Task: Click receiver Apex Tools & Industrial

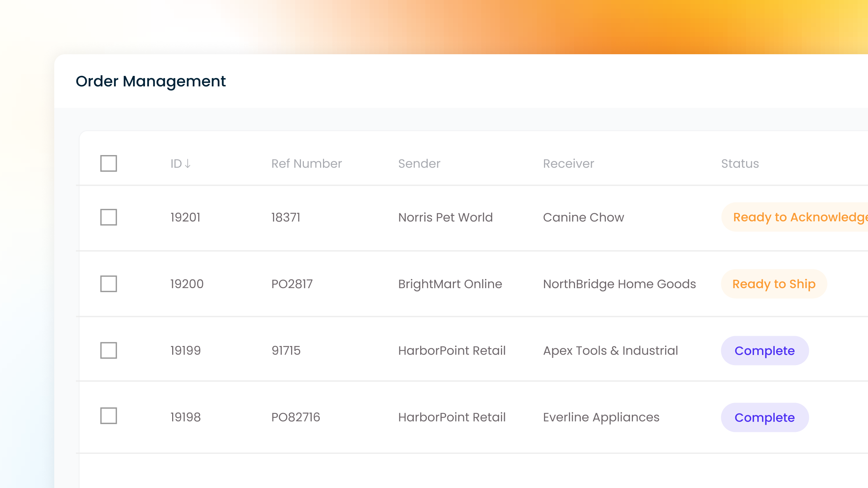Action: coord(610,351)
